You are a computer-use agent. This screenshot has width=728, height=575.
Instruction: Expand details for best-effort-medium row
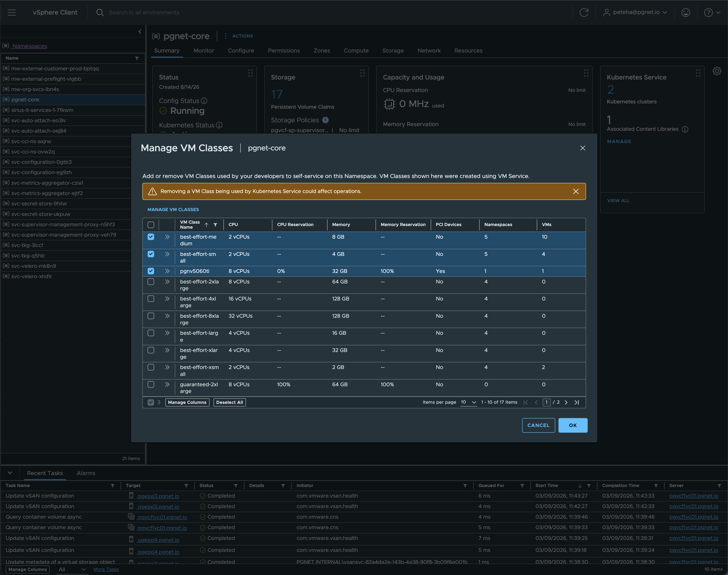(167, 237)
